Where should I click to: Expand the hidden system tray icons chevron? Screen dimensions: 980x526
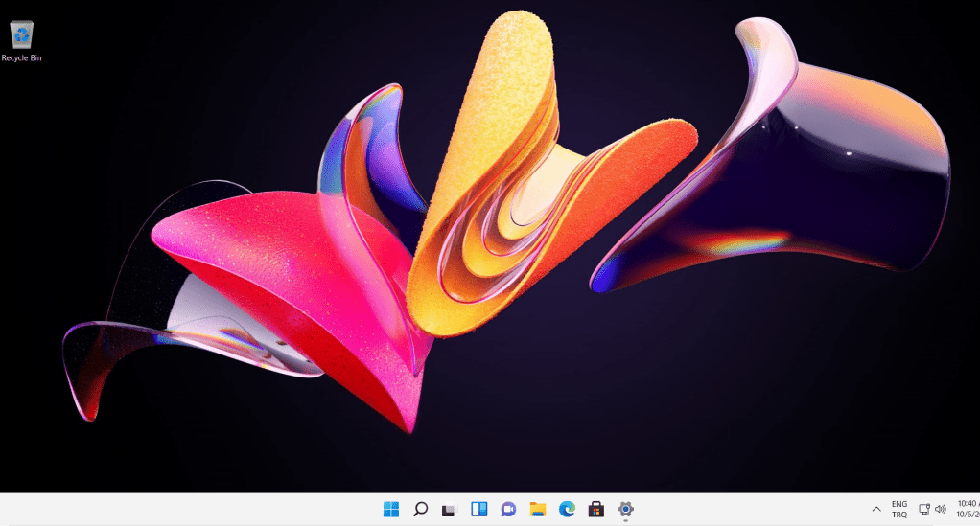coord(875,510)
